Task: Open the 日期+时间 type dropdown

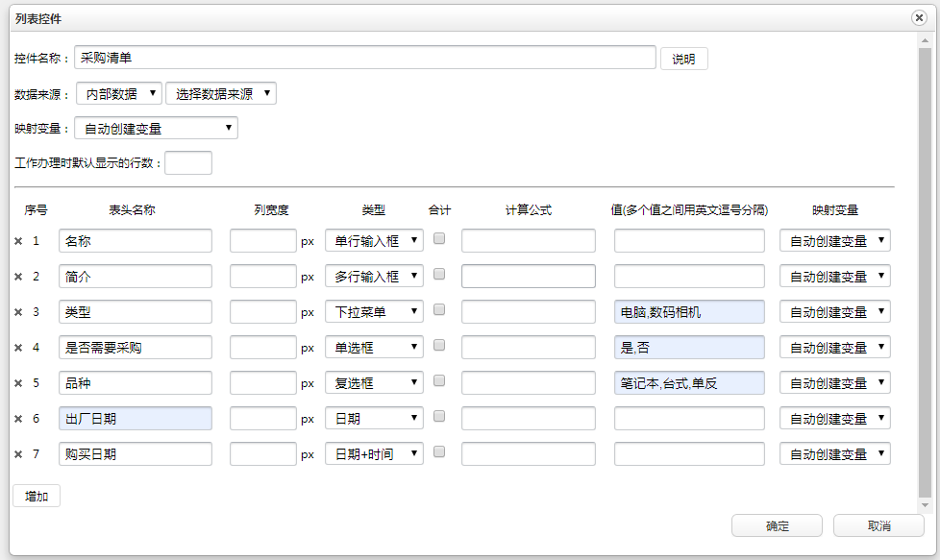Action: (374, 454)
